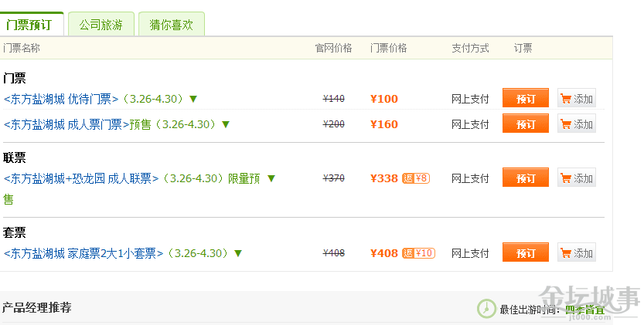This screenshot has width=644, height=325.
Task: Click the 返¥8 rebate badge
Action: pyautogui.click(x=416, y=178)
